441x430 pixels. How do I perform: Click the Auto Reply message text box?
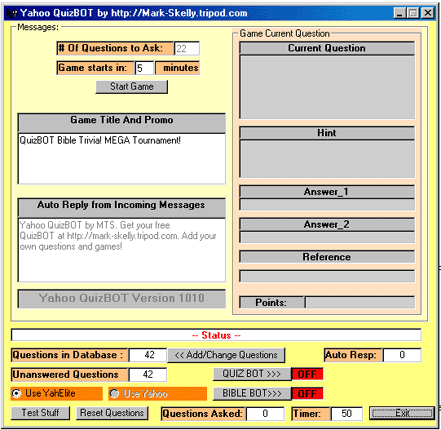point(122,250)
